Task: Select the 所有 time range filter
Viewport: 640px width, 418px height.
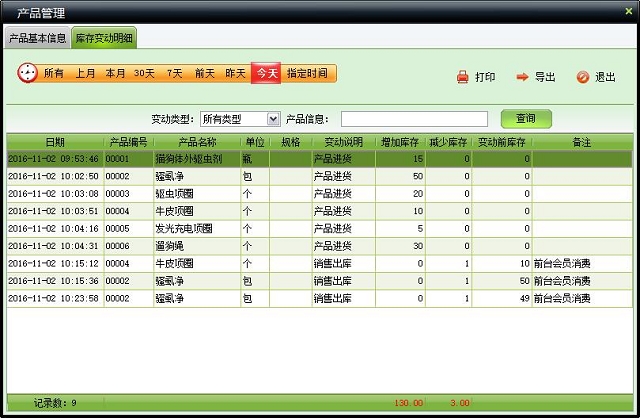Action: (x=54, y=74)
